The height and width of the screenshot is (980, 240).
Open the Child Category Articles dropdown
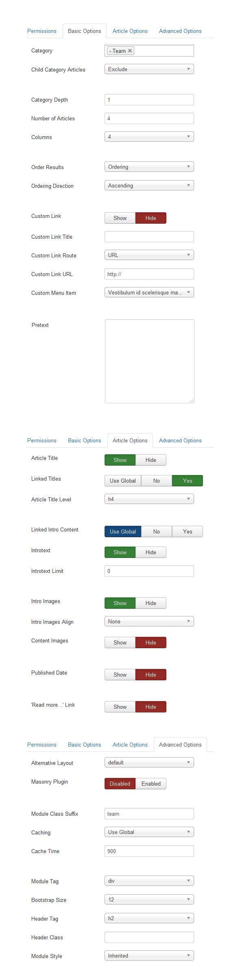click(149, 69)
